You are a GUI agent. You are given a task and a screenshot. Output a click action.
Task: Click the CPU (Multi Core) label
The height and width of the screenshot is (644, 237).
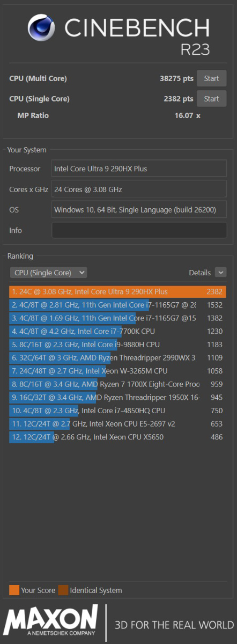pos(38,79)
